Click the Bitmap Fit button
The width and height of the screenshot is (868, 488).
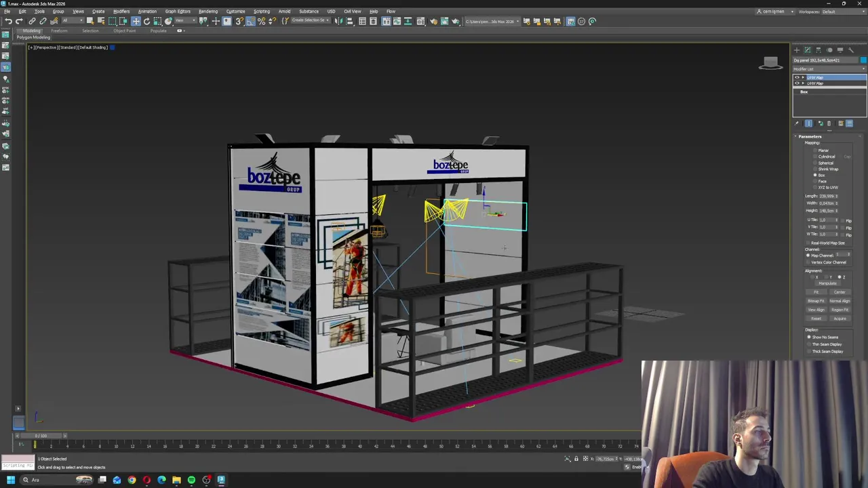pos(816,301)
